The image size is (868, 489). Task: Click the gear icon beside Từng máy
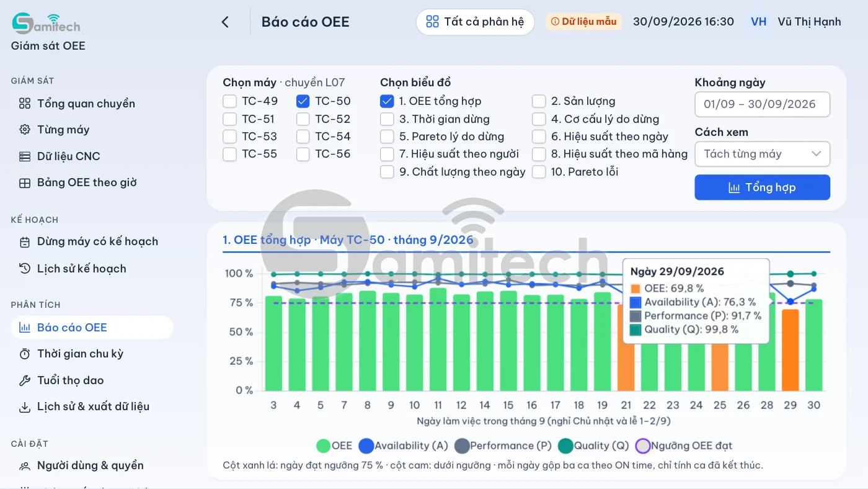click(25, 130)
